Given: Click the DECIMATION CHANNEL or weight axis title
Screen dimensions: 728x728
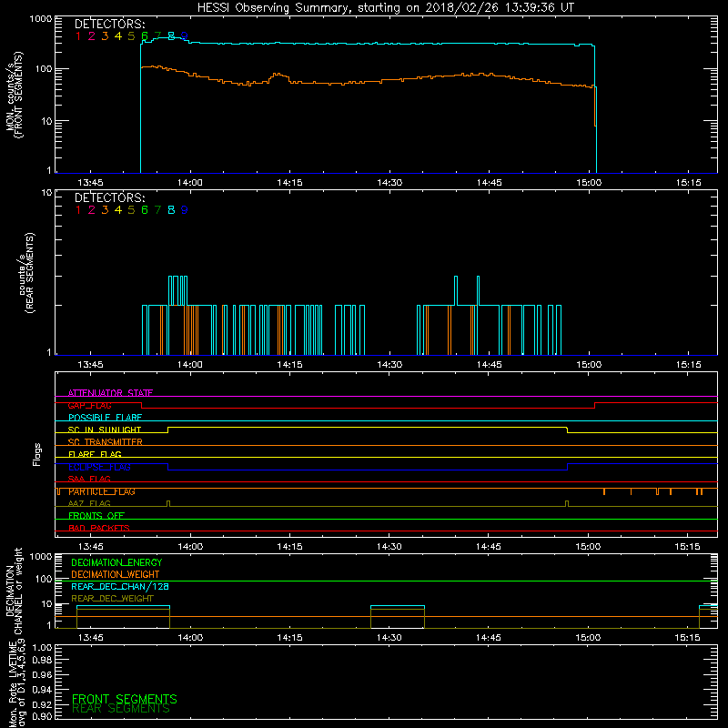Looking at the screenshot, I should pos(14,591).
